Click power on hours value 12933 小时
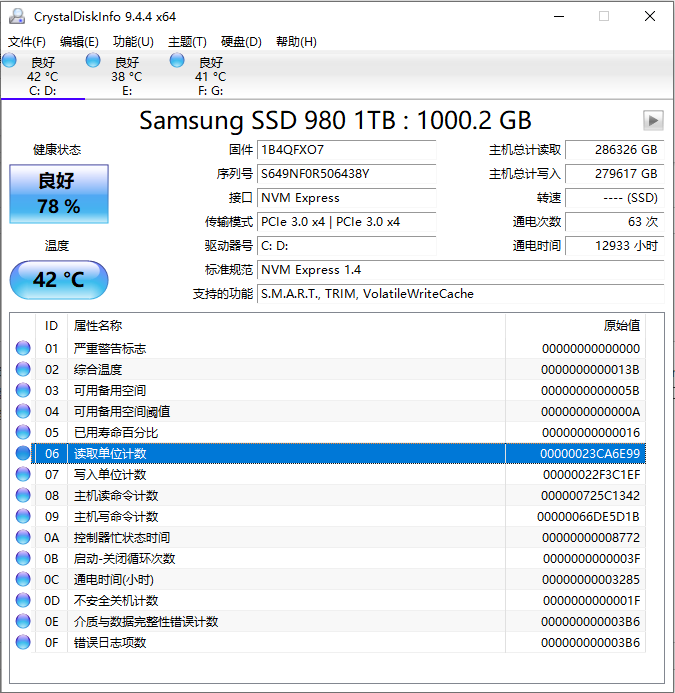The image size is (675, 693). pyautogui.click(x=614, y=246)
